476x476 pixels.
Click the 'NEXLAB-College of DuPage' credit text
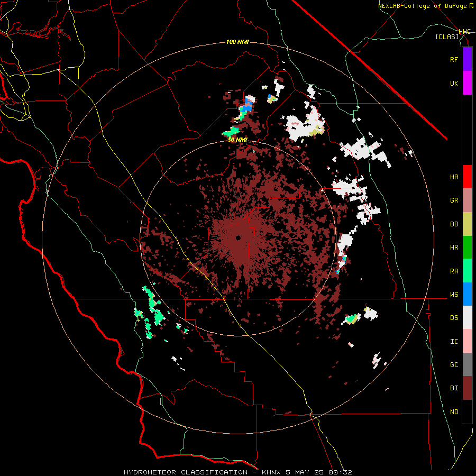[x=423, y=6]
